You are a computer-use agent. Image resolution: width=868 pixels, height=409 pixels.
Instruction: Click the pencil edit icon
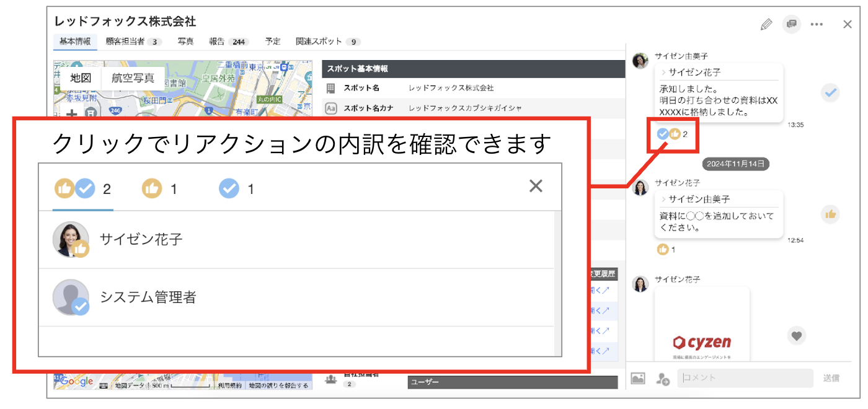(766, 24)
